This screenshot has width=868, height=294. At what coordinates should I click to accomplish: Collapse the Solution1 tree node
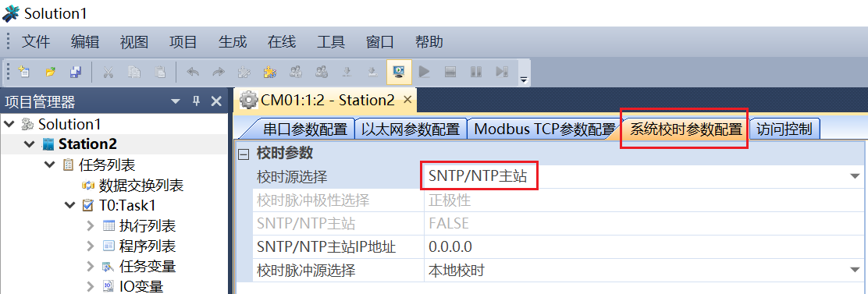click(9, 124)
